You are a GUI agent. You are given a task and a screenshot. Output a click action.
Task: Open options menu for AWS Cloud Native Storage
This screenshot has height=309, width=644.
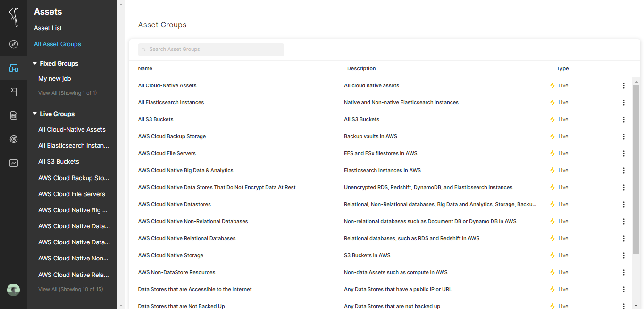pyautogui.click(x=624, y=255)
